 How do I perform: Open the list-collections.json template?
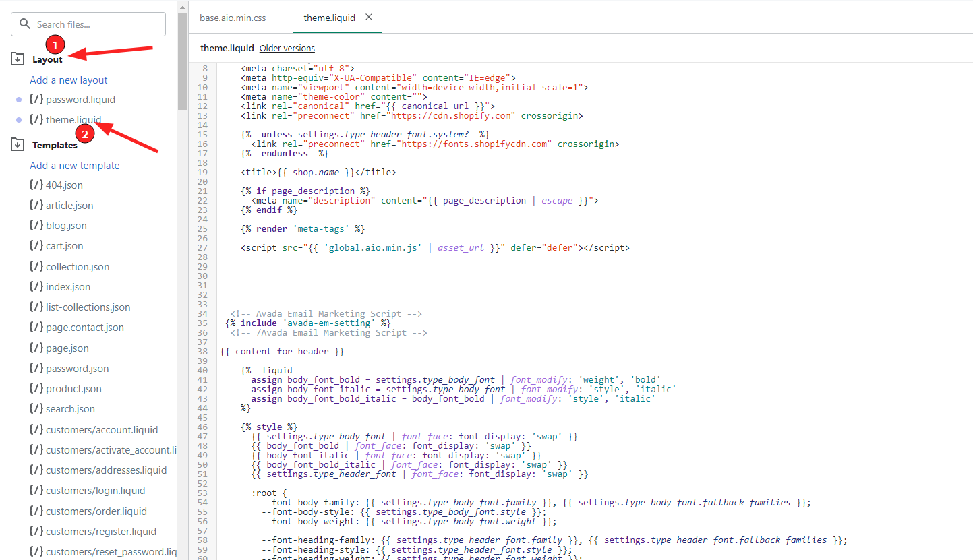tap(88, 307)
